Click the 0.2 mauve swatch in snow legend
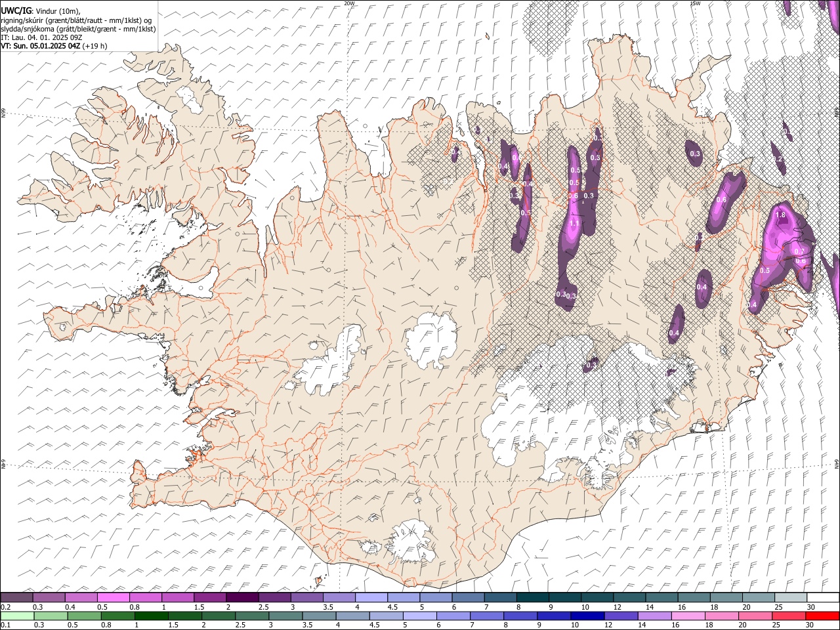Image resolution: width=840 pixels, height=630 pixels. (16, 598)
